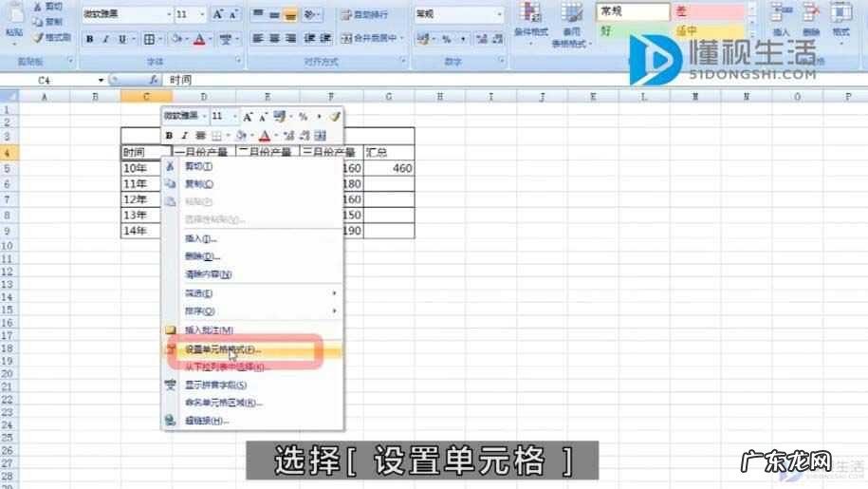Toggle the highlighted Bottom Align button
Screen dimensions: 868x489
click(290, 14)
